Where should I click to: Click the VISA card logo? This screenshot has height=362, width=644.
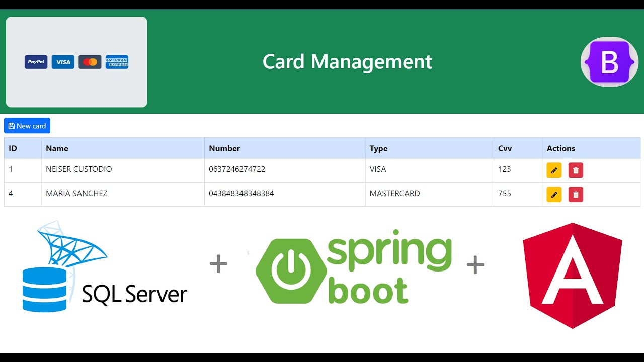pos(63,62)
